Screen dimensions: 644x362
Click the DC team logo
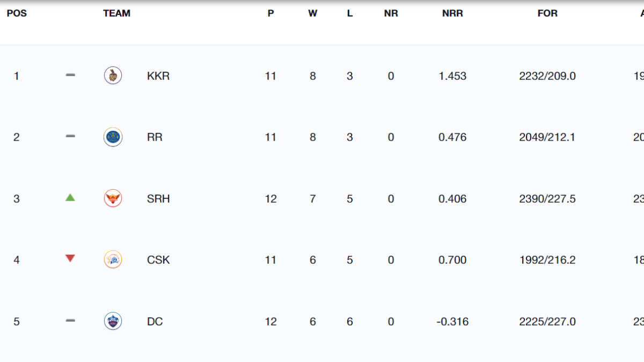[113, 321]
